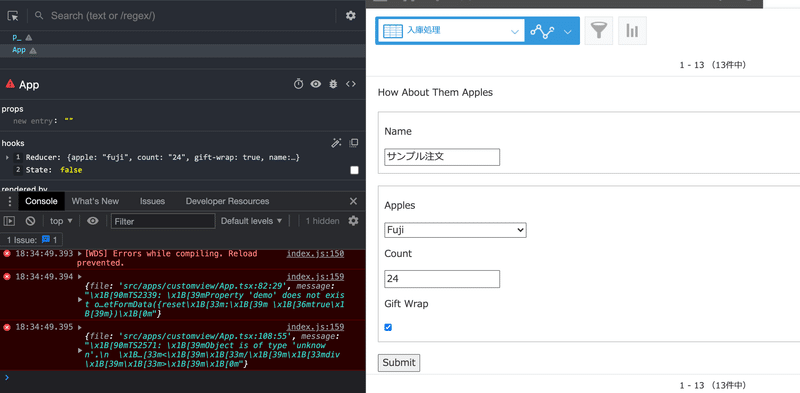The width and height of the screenshot is (800, 393).
Task: Select the element picker icon in React DevTools
Action: (13, 16)
